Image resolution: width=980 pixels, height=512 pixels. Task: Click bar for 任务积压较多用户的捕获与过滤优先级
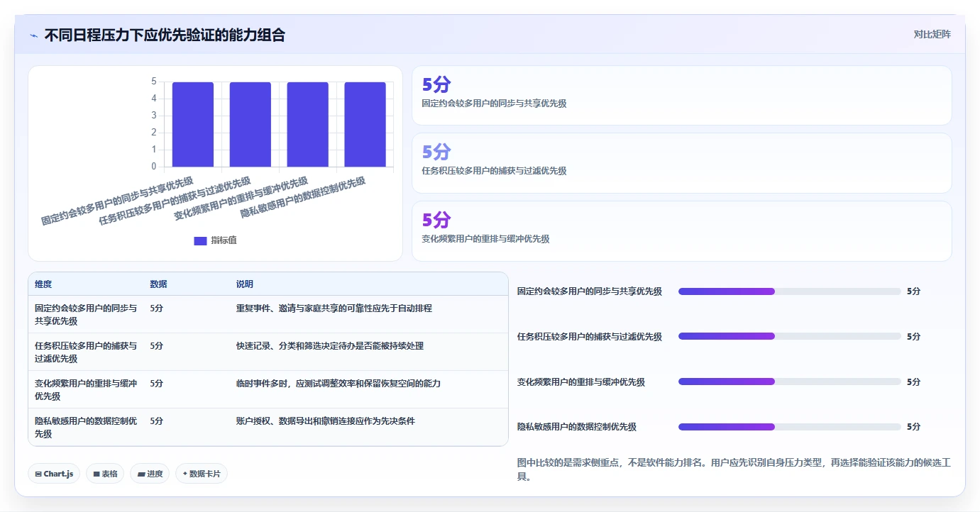[x=250, y=124]
